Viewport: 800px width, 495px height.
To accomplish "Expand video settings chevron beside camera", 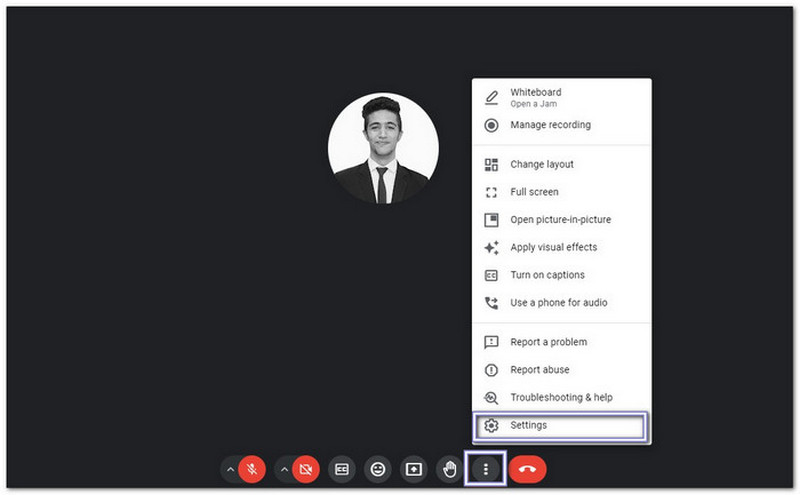I will pyautogui.click(x=284, y=468).
